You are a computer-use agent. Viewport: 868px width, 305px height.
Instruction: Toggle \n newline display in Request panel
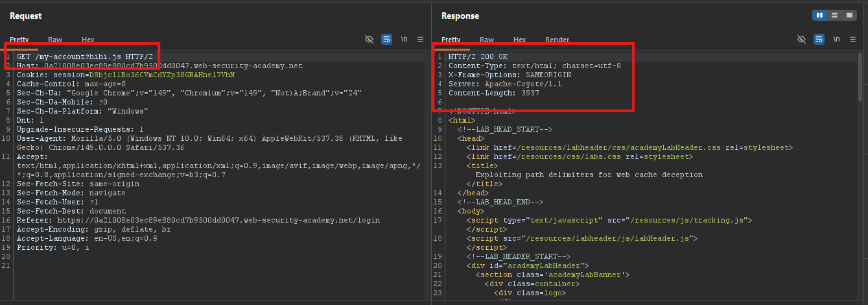405,40
